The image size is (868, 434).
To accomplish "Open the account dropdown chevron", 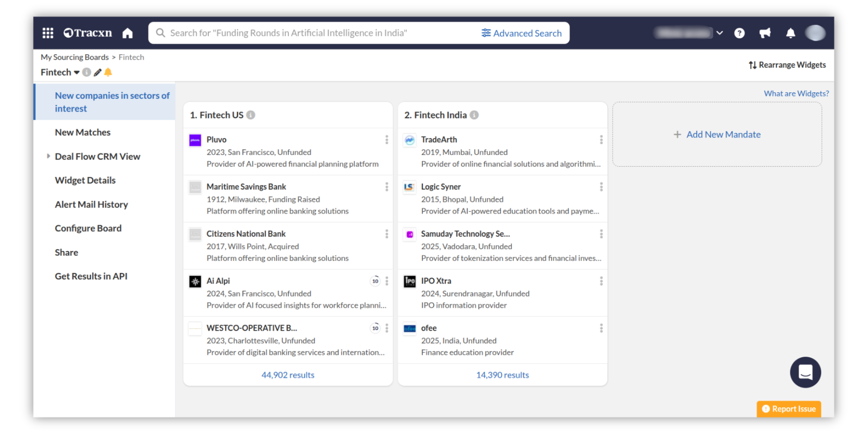I will pyautogui.click(x=720, y=33).
